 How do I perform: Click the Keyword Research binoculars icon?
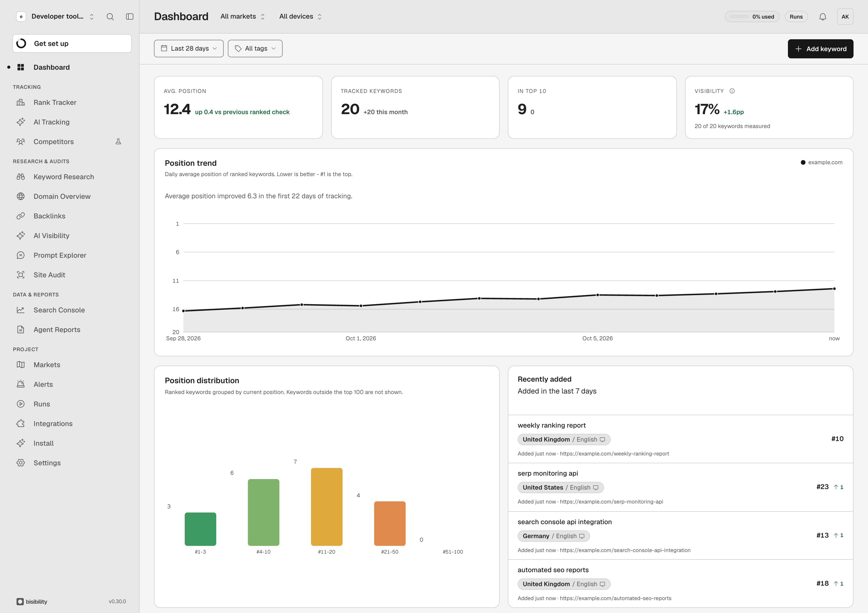(x=21, y=177)
